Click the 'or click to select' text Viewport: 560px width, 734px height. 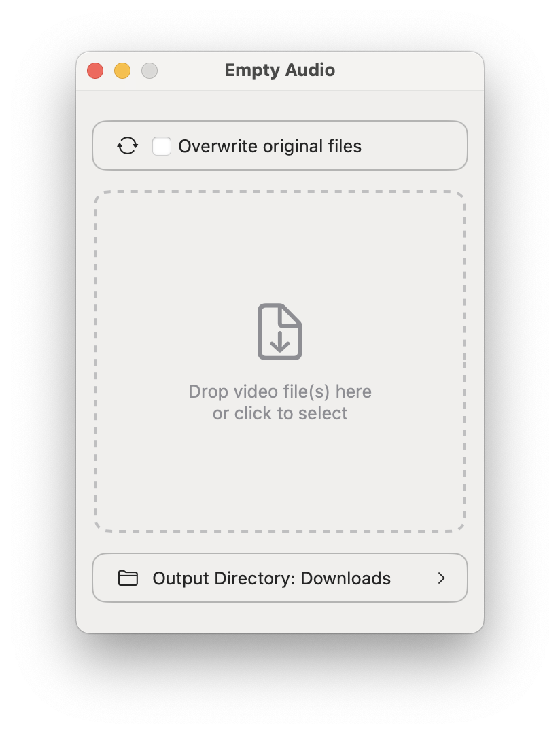tap(280, 413)
